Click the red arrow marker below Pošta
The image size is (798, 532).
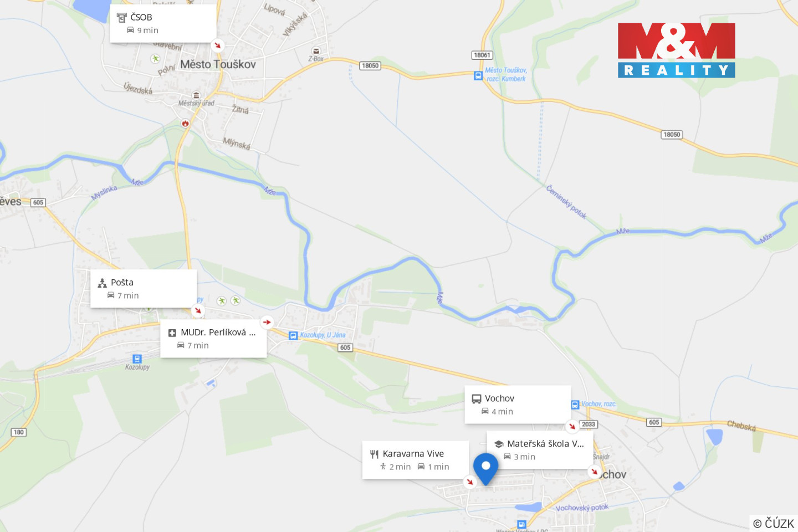pos(198,310)
